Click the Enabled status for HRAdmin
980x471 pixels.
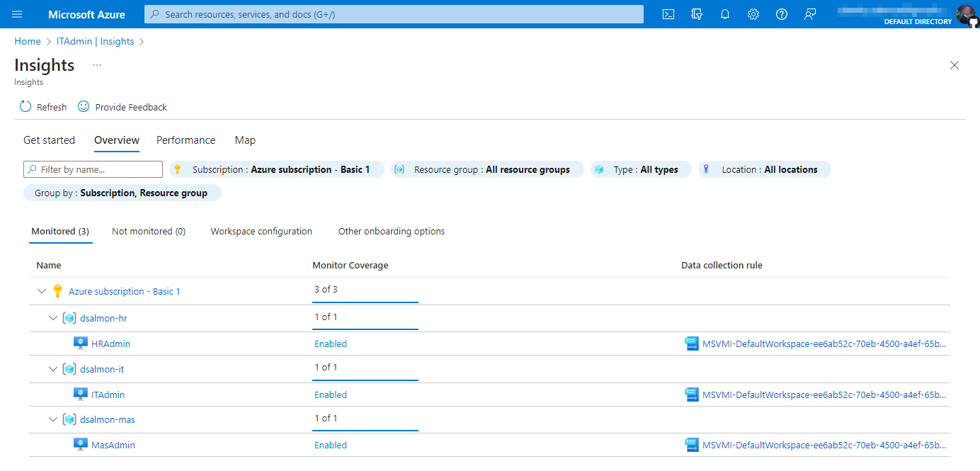click(331, 344)
